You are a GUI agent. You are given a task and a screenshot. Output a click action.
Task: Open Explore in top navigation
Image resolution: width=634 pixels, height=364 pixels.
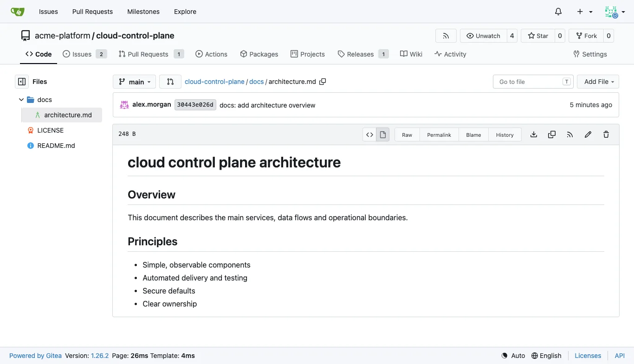pyautogui.click(x=185, y=12)
